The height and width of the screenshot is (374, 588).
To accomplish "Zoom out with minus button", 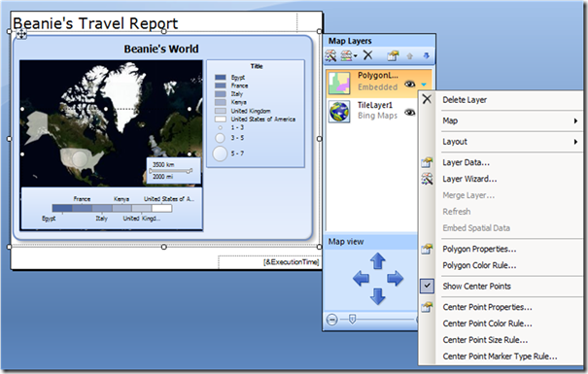I will 331,320.
